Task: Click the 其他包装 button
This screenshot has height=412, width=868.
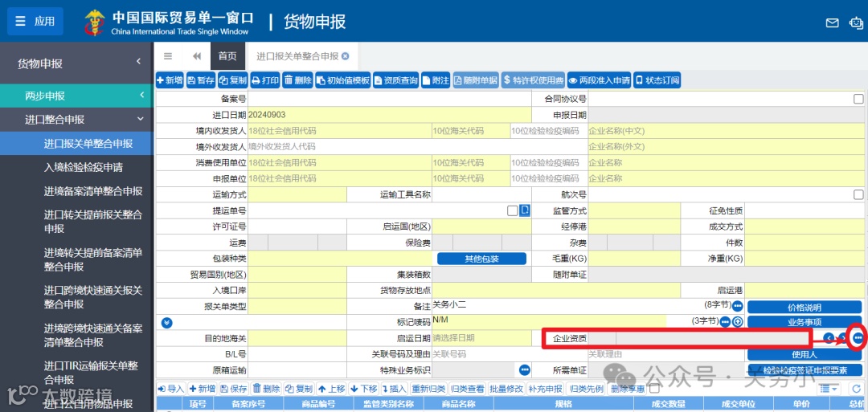Action: [481, 259]
